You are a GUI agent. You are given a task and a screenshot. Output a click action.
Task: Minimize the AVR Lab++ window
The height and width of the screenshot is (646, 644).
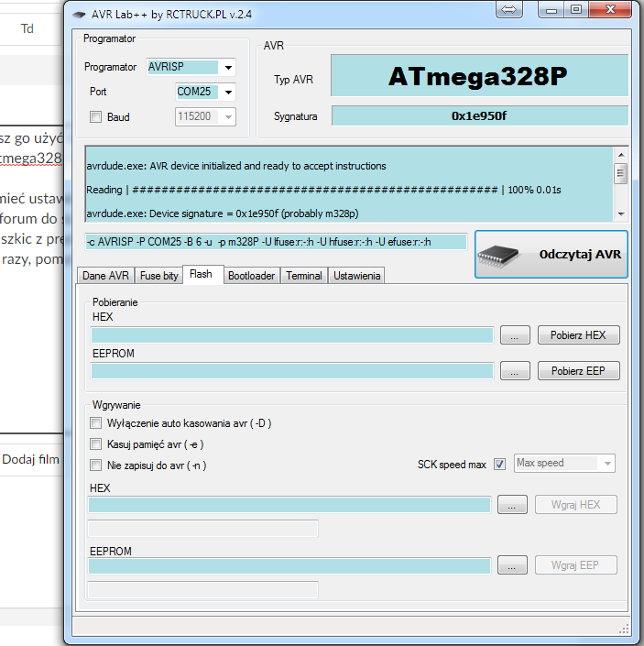point(551,9)
